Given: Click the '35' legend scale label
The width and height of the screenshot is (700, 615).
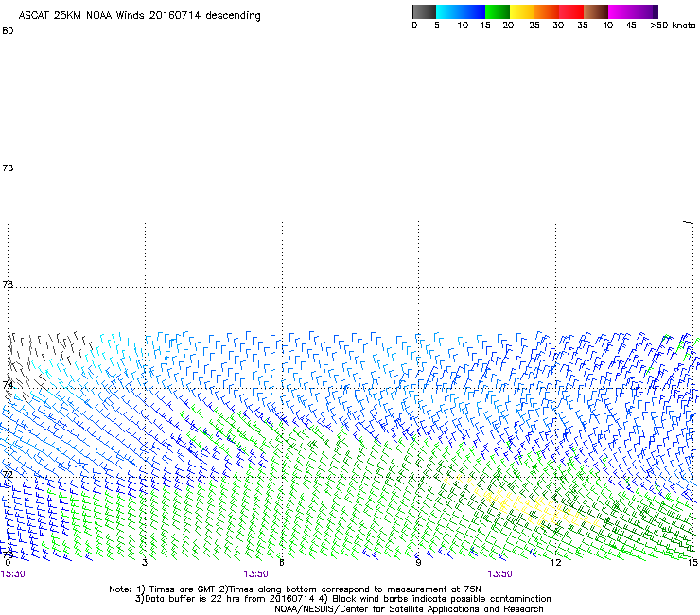Looking at the screenshot, I should tap(583, 26).
